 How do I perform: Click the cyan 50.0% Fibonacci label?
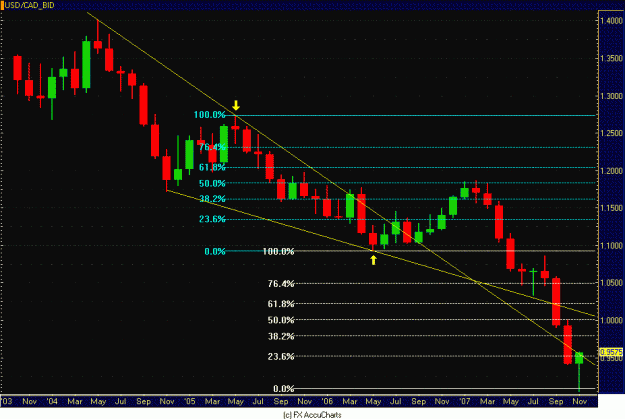pyautogui.click(x=212, y=183)
